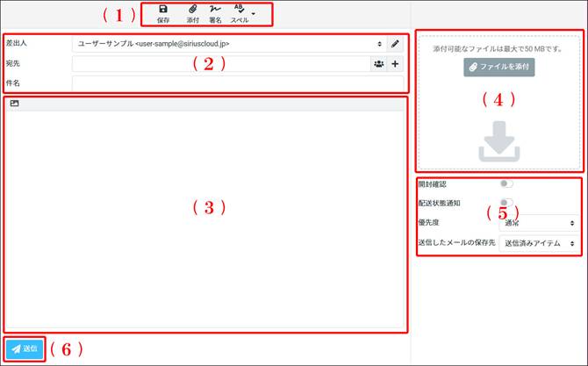
Task: Click the ファイルを添付 button
Action: click(x=499, y=67)
